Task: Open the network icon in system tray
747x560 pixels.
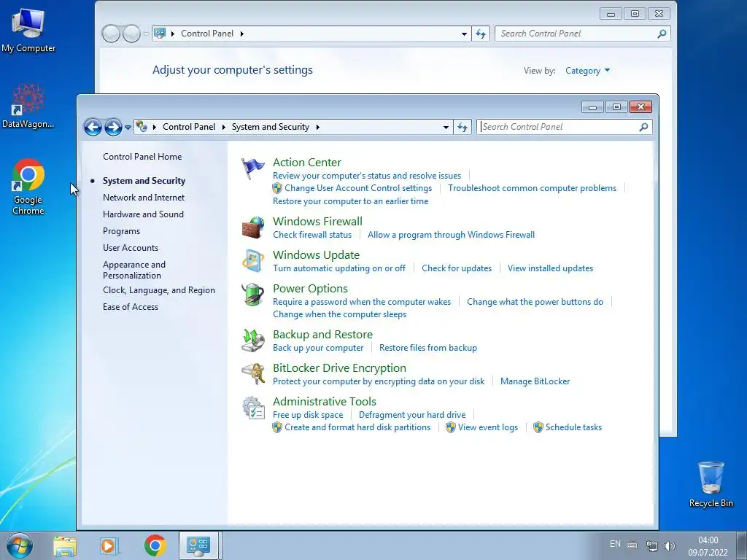Action: click(651, 545)
